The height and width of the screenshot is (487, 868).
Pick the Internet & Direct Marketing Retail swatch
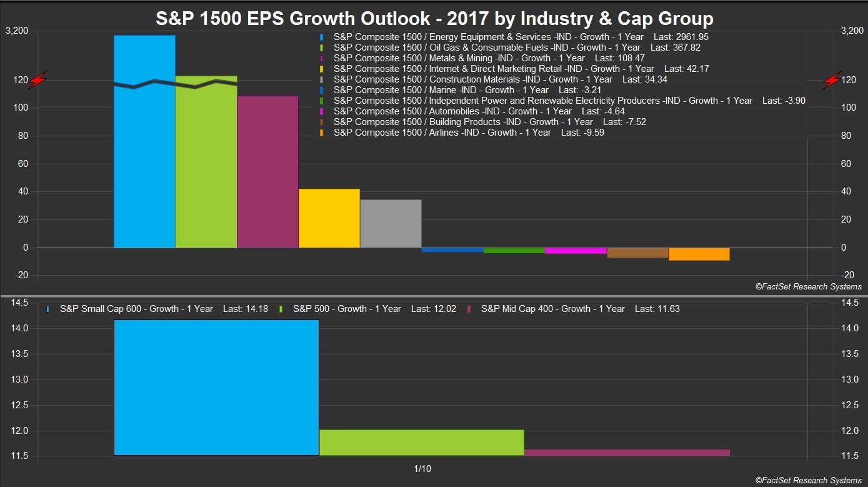pyautogui.click(x=321, y=69)
